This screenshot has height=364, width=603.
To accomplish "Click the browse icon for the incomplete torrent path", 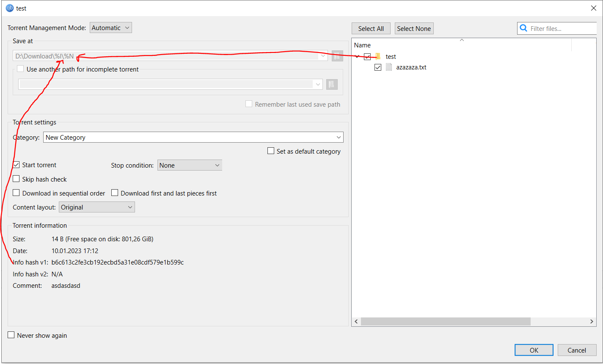I will coord(331,84).
